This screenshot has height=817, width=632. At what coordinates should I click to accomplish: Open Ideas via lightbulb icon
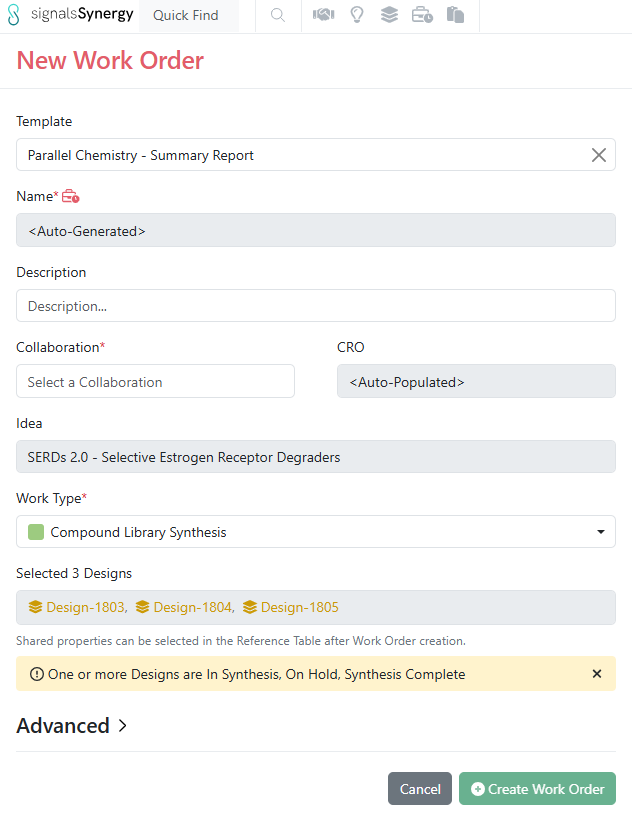click(356, 15)
